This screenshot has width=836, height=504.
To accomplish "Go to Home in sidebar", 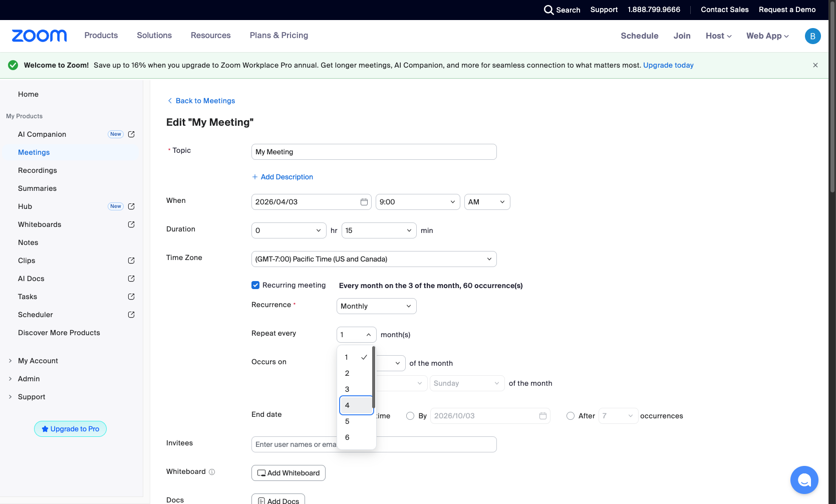I will pyautogui.click(x=28, y=94).
